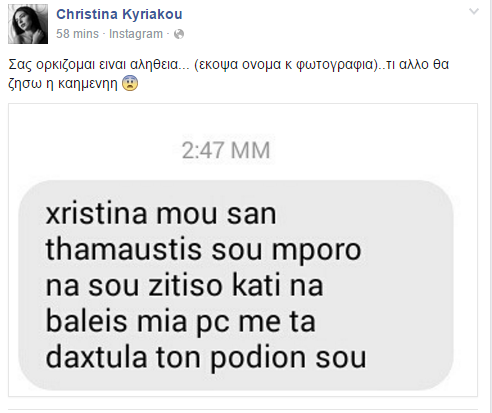Screen dimensions: 492x413
Task: Open Christina Kyriakou's profile picture
Action: pos(28,24)
